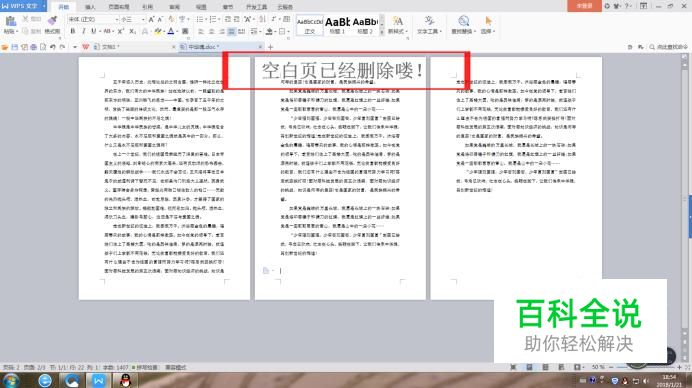Open the Select arrow tool
This screenshot has height=388, width=692.
(488, 25)
